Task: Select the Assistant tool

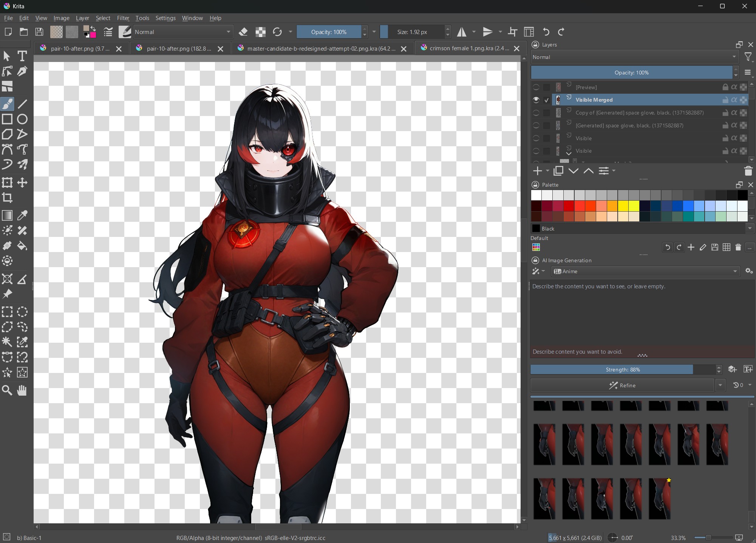Action: tap(7, 279)
